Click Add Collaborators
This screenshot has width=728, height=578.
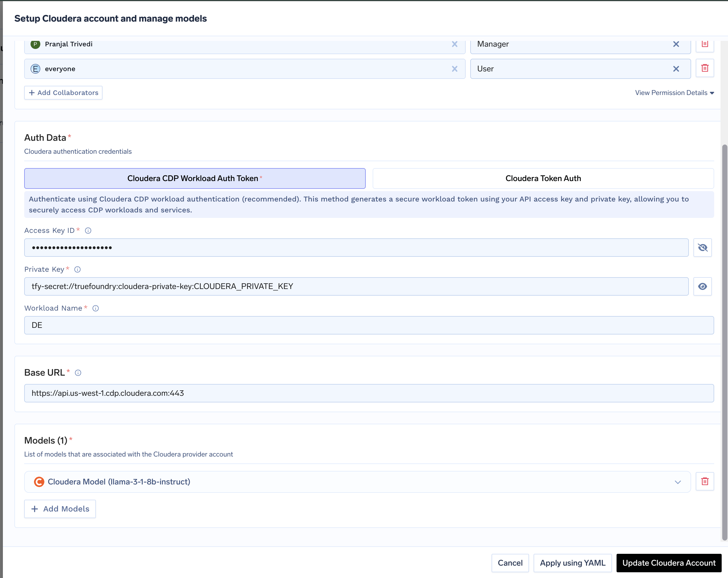click(63, 93)
